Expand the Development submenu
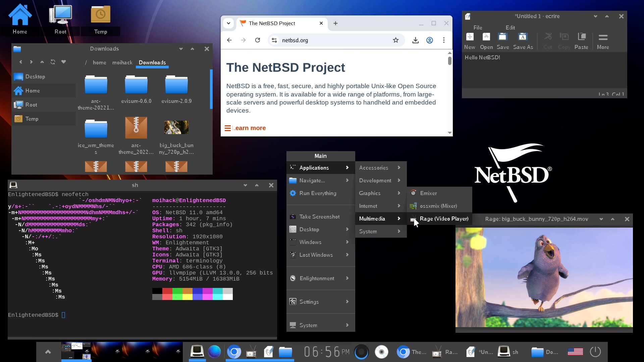 (x=381, y=180)
